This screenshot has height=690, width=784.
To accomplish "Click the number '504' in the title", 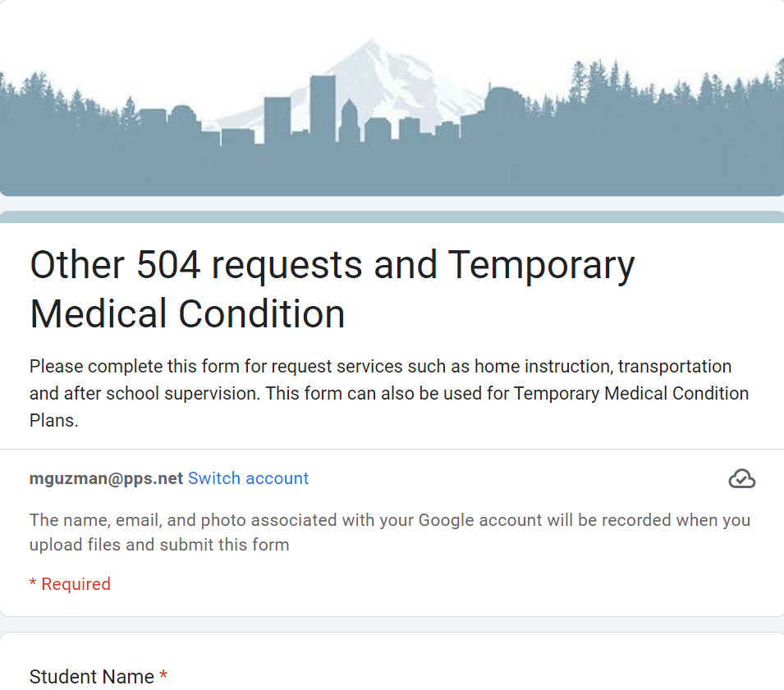I will click(x=168, y=265).
